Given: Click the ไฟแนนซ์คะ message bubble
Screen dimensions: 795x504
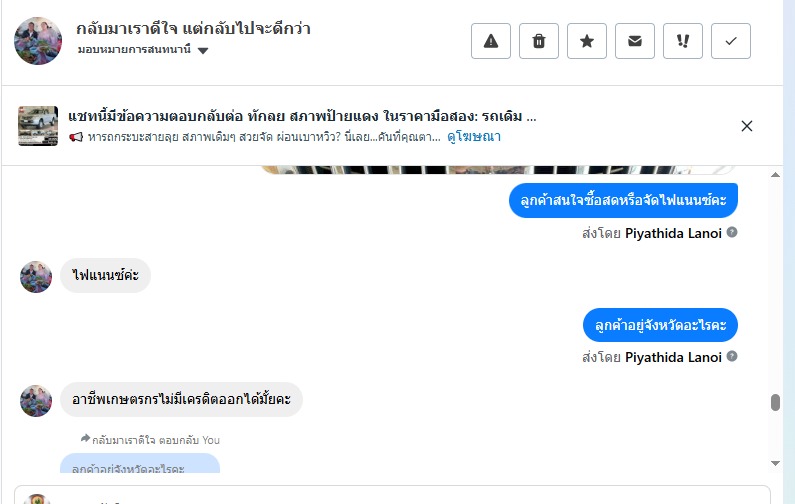Looking at the screenshot, I should pos(106,275).
